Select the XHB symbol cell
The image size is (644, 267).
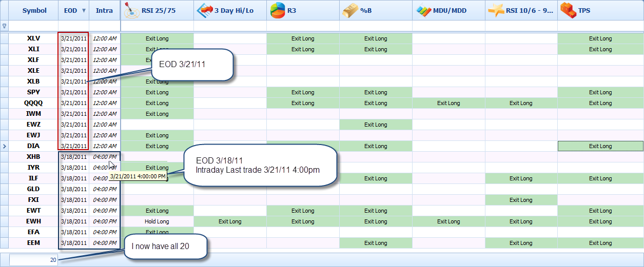33,157
